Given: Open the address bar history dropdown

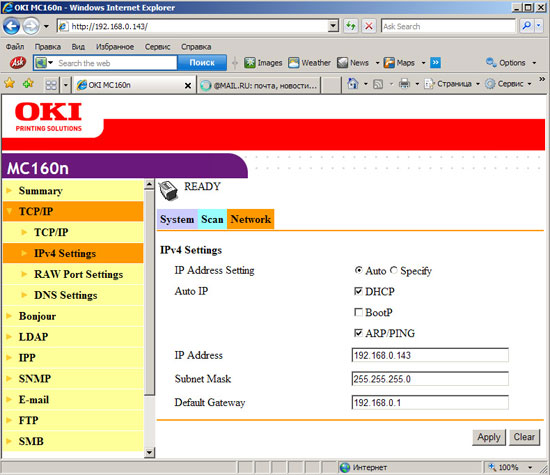Looking at the screenshot, I should pos(333,26).
